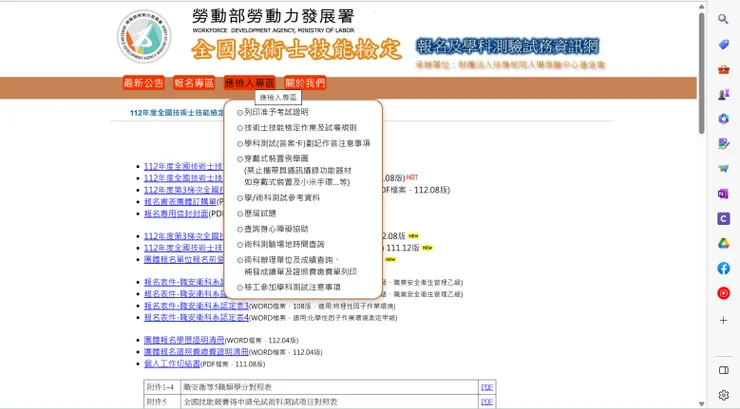Open PDF link in 附件5 row
Screen dimensions: 740x409
click(487, 402)
